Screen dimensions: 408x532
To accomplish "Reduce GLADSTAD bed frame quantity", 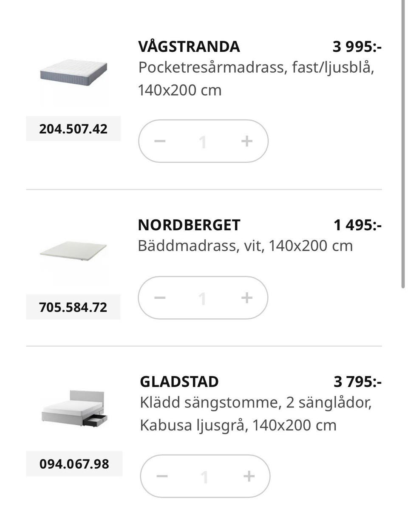I will pos(162,476).
